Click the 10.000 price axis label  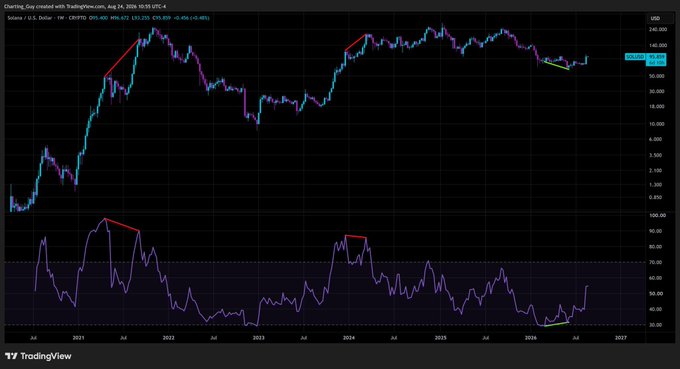[x=657, y=124]
